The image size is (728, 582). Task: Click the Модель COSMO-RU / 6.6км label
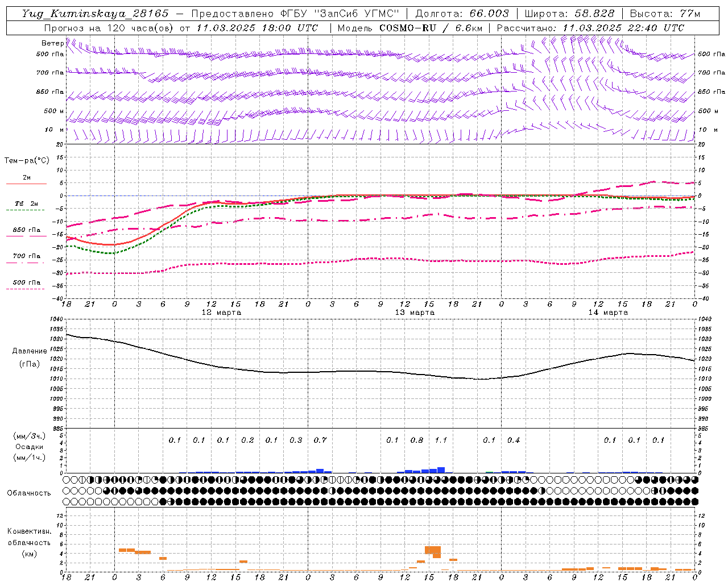pyautogui.click(x=409, y=28)
